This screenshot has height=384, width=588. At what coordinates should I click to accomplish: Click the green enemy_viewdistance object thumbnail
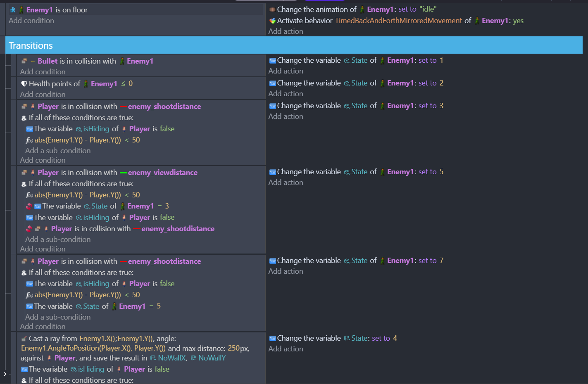click(123, 173)
